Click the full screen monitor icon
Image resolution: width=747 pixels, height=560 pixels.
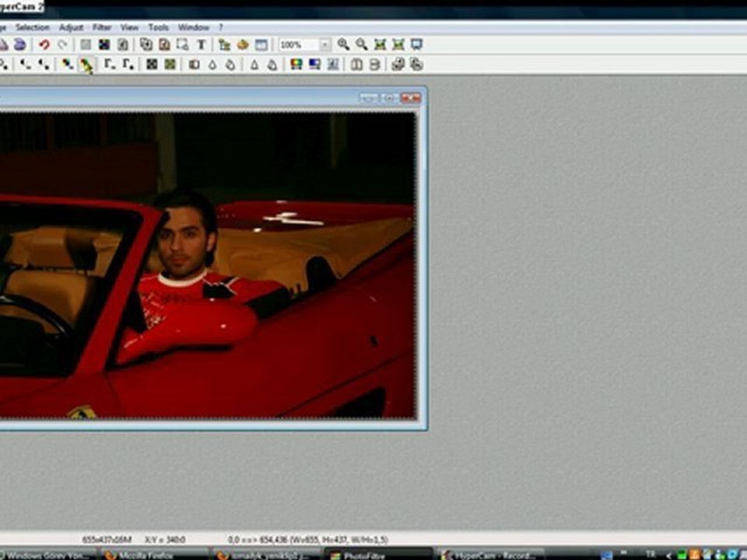[416, 45]
